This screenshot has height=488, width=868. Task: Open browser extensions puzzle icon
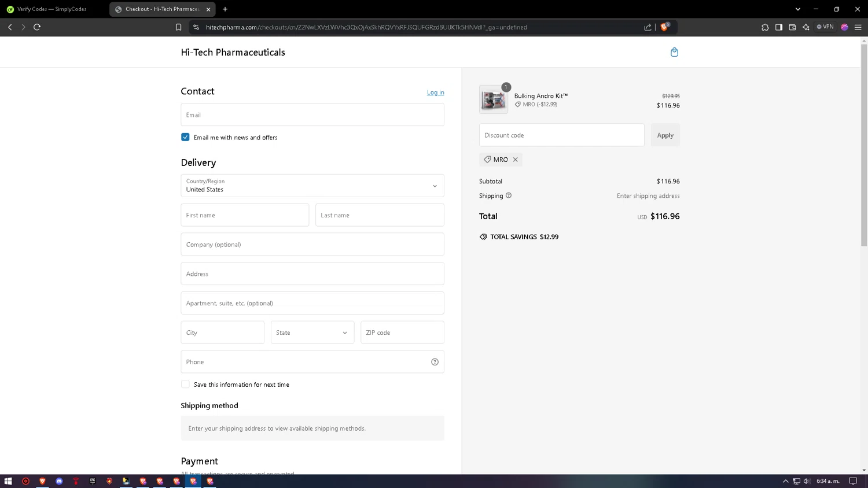[765, 27]
